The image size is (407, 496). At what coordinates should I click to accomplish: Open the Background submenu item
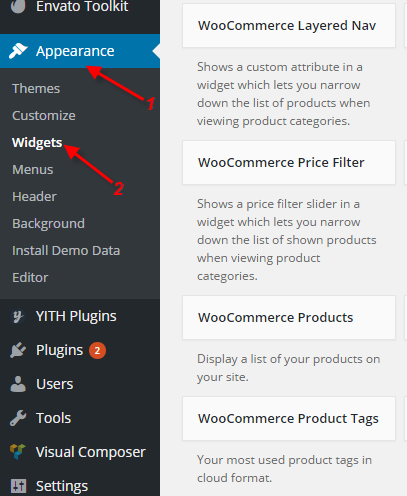pos(48,224)
